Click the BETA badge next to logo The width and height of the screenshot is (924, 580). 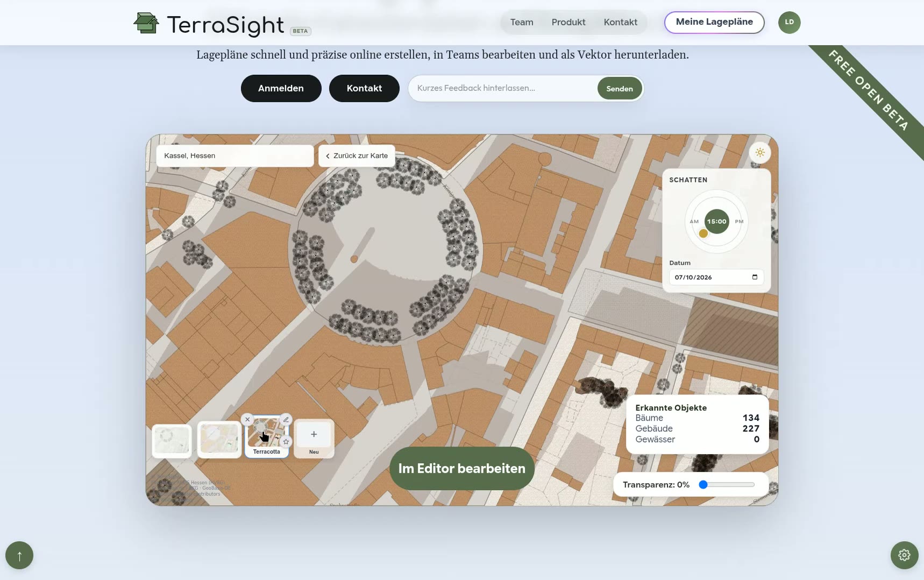(x=300, y=31)
